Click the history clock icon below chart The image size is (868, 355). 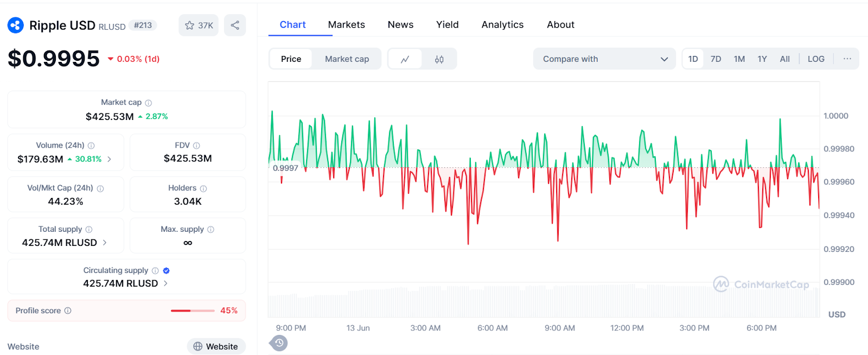pyautogui.click(x=279, y=343)
